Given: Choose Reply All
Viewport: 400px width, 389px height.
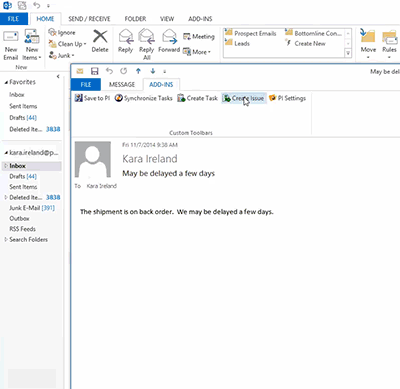Looking at the screenshot, I should (x=147, y=45).
